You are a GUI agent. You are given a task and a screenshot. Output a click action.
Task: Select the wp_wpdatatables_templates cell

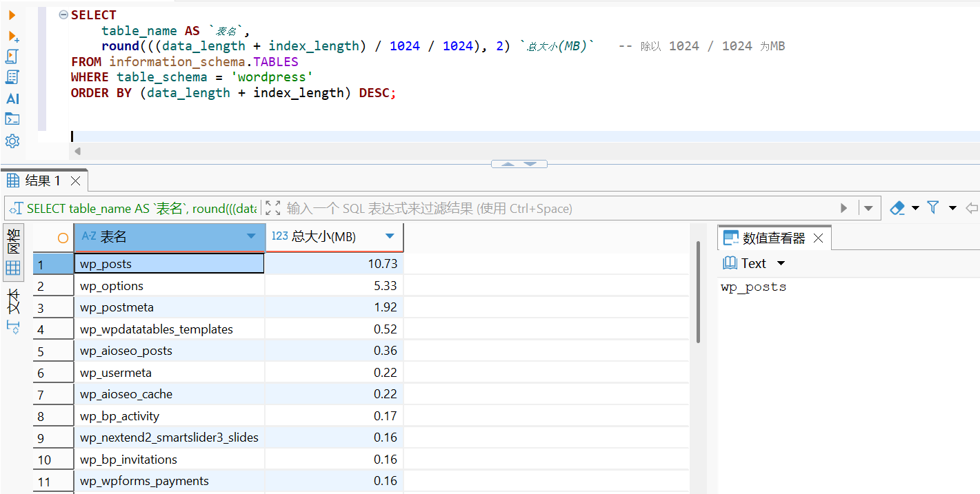(x=169, y=329)
